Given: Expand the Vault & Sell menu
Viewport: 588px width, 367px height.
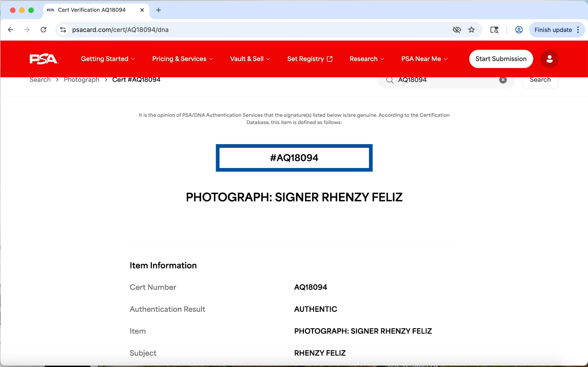Looking at the screenshot, I should pyautogui.click(x=250, y=59).
